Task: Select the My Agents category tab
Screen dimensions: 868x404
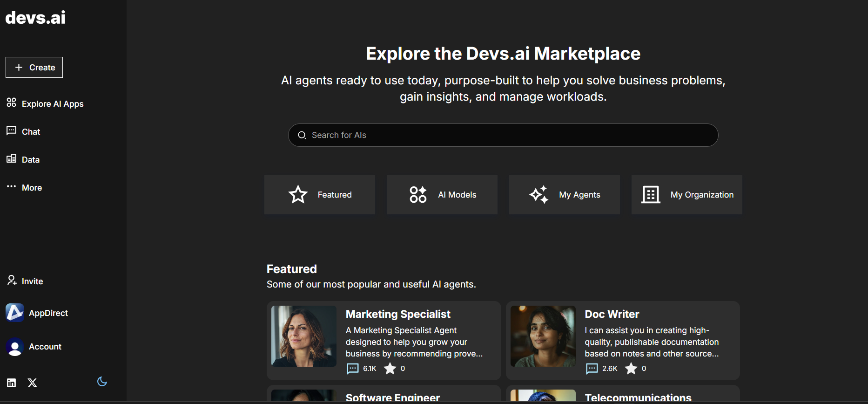Action: [x=565, y=195]
